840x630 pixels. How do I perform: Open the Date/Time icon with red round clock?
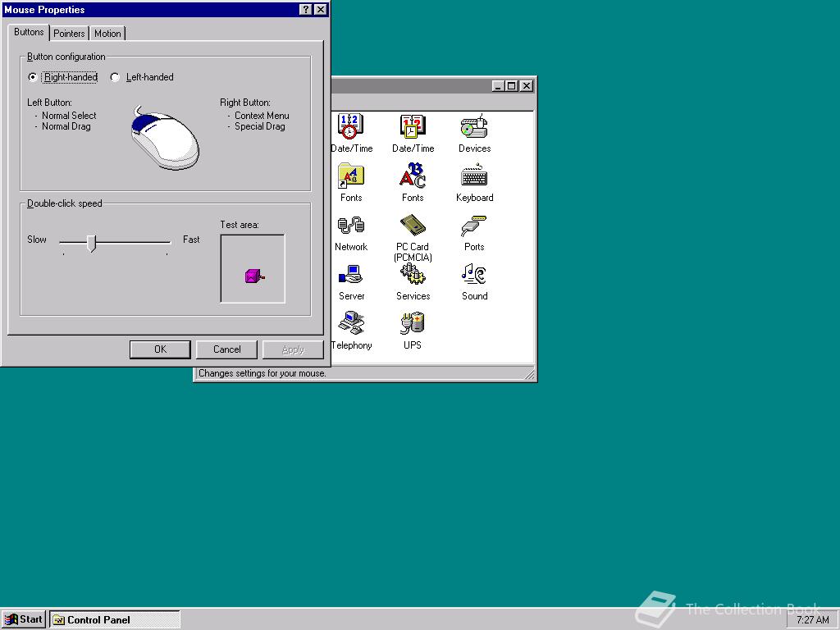pyautogui.click(x=350, y=126)
